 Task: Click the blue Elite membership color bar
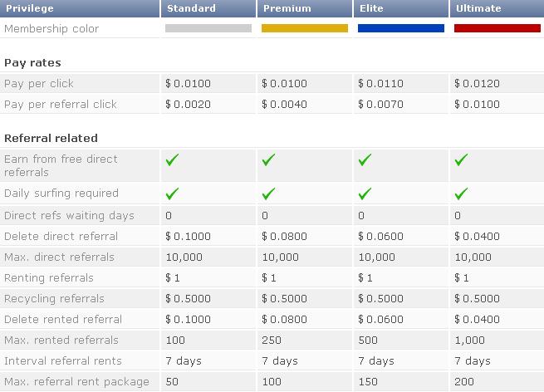(401, 28)
